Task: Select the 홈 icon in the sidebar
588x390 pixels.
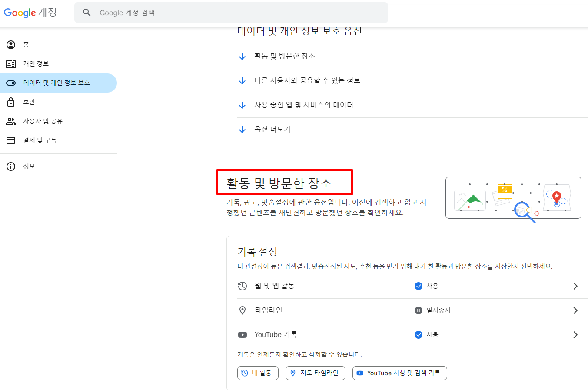Action: pyautogui.click(x=11, y=44)
